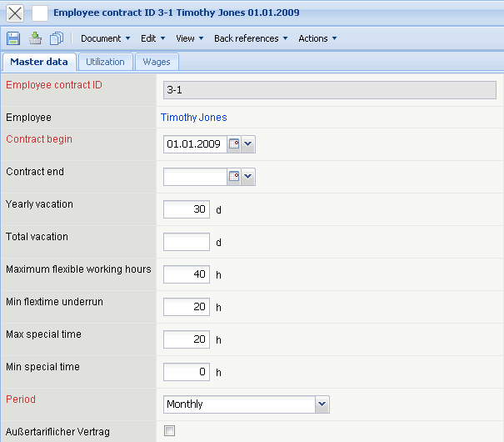Open the Document menu
The image size is (504, 442).
[x=105, y=38]
